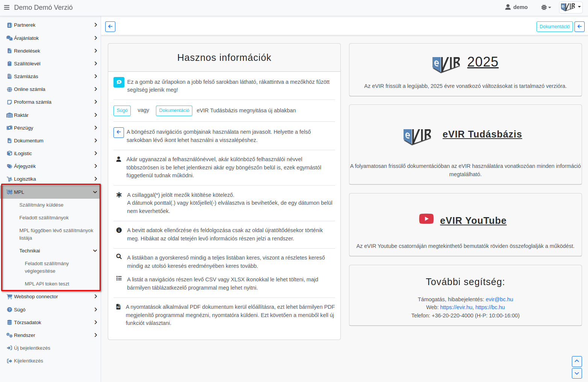Click the left-arrow icon in browser navigation tip

pyautogui.click(x=119, y=132)
